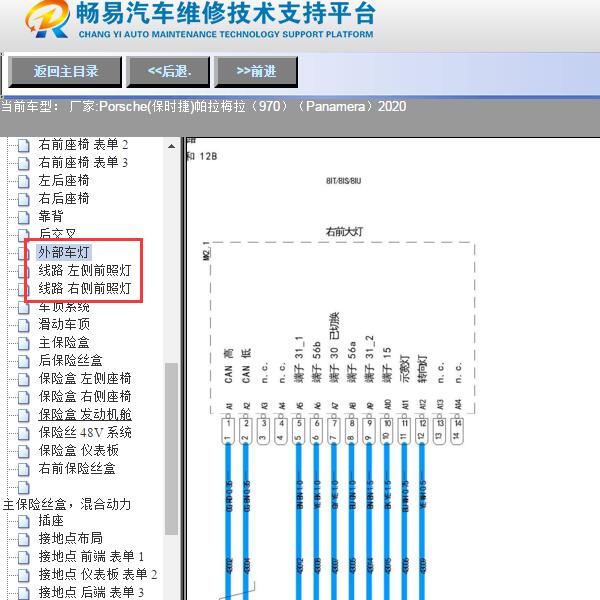Select 保险盒 右侧座椅

pyautogui.click(x=85, y=396)
